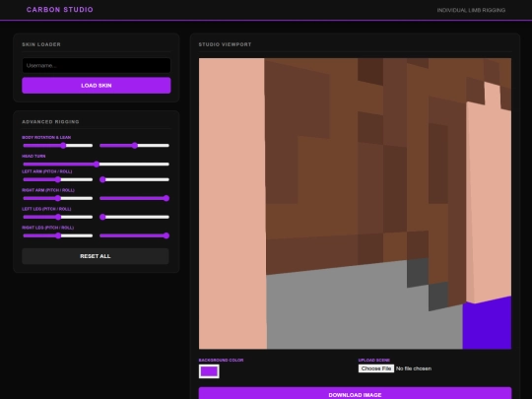532x399 pixels.
Task: Click the Right Arm roll slider handle
Action: click(x=166, y=198)
